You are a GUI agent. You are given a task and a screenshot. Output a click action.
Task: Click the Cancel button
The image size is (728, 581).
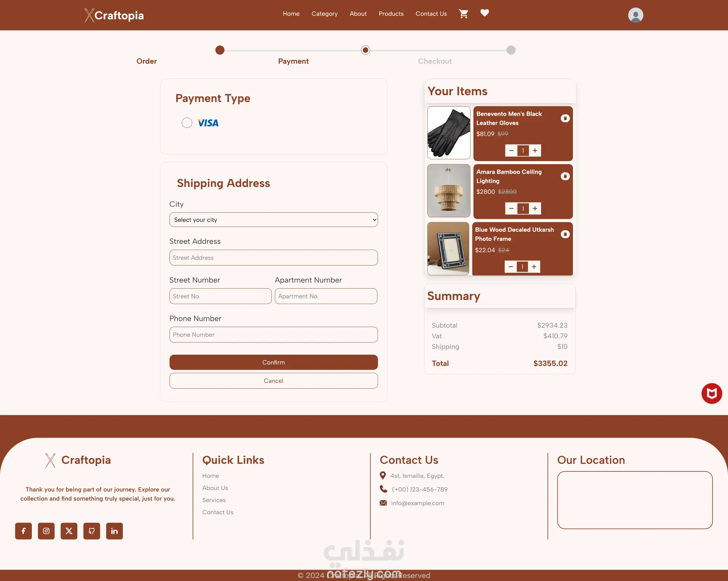273,381
